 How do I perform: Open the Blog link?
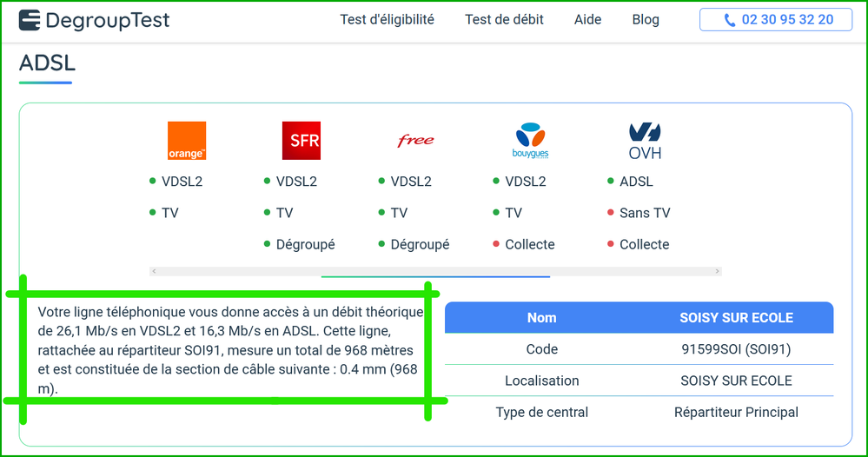(646, 19)
